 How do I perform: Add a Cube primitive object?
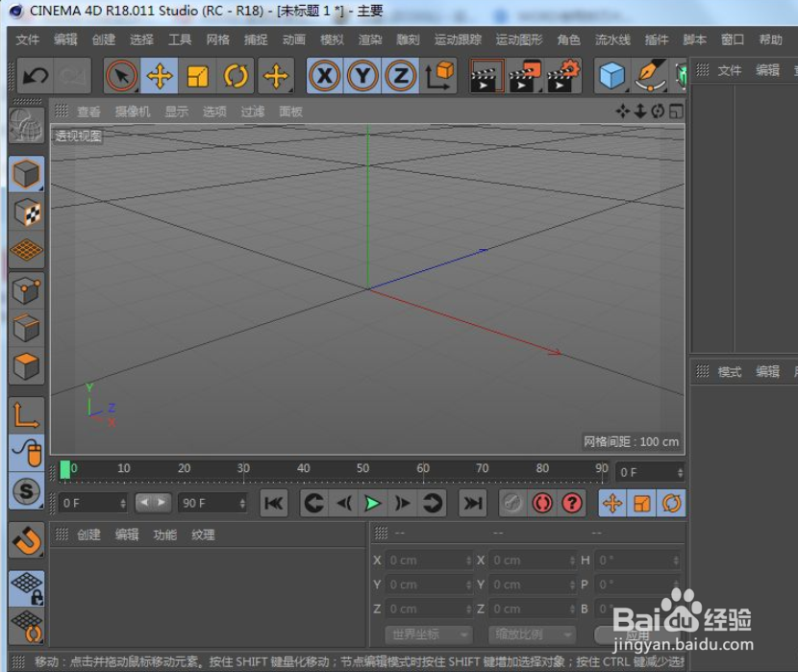pos(611,76)
